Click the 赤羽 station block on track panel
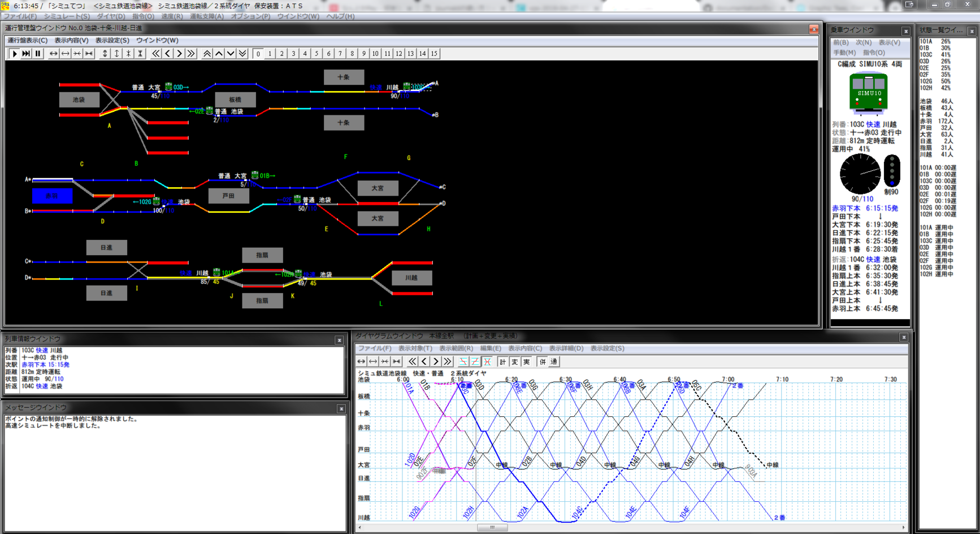 click(x=52, y=196)
